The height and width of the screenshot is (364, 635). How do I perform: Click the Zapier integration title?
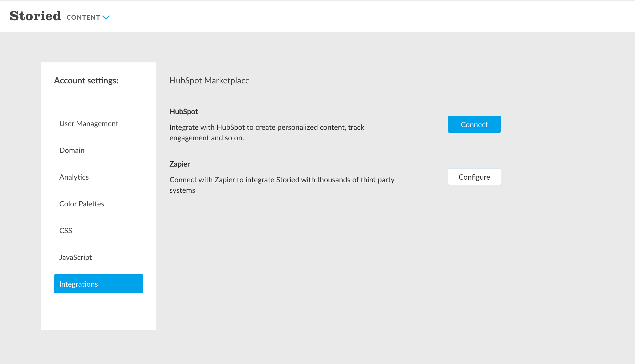coord(179,164)
